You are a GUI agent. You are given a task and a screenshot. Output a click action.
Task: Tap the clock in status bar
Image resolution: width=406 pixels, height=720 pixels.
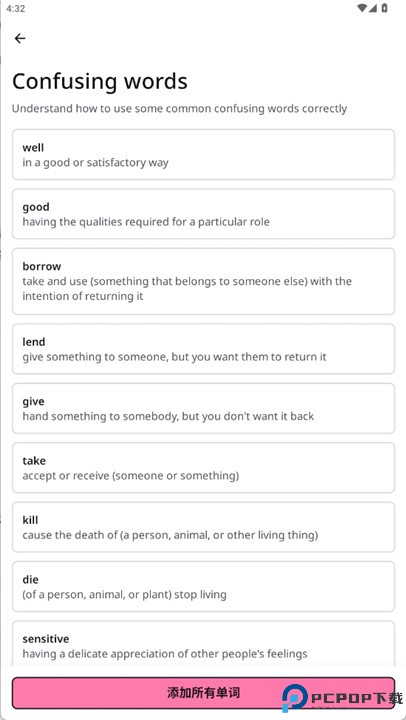pos(16,9)
